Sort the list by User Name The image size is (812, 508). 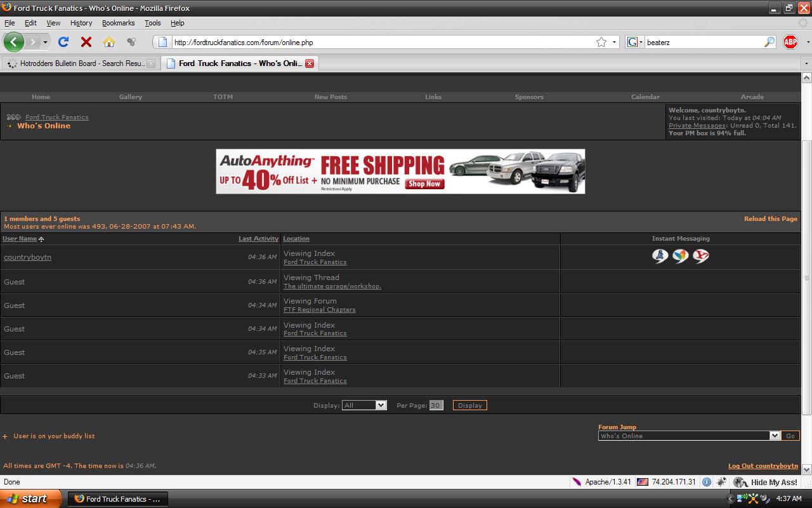pyautogui.click(x=20, y=239)
